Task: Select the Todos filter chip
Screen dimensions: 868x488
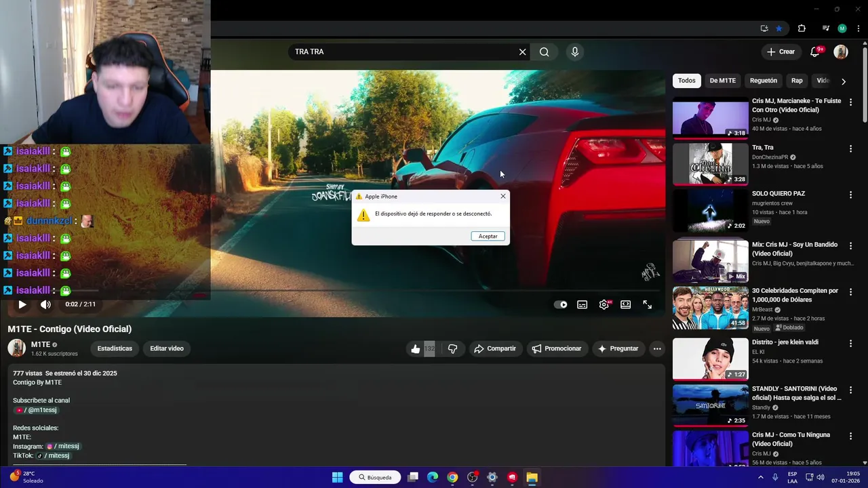Action: click(x=687, y=81)
